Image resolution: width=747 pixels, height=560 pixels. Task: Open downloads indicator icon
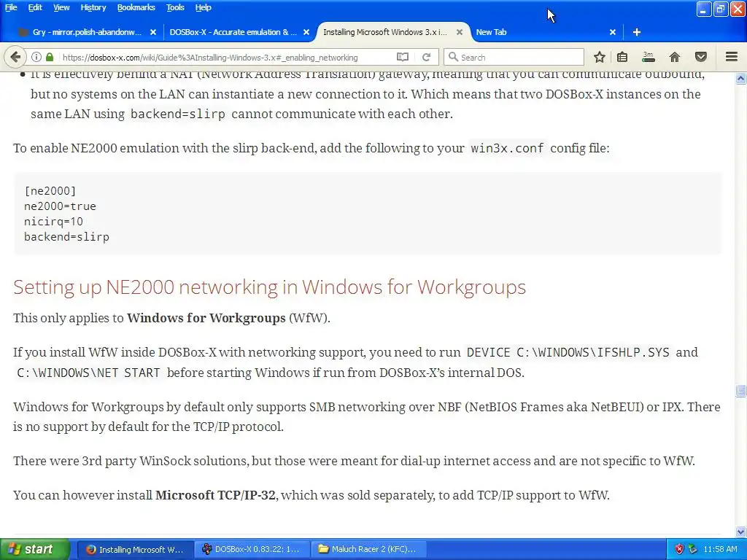click(x=649, y=57)
